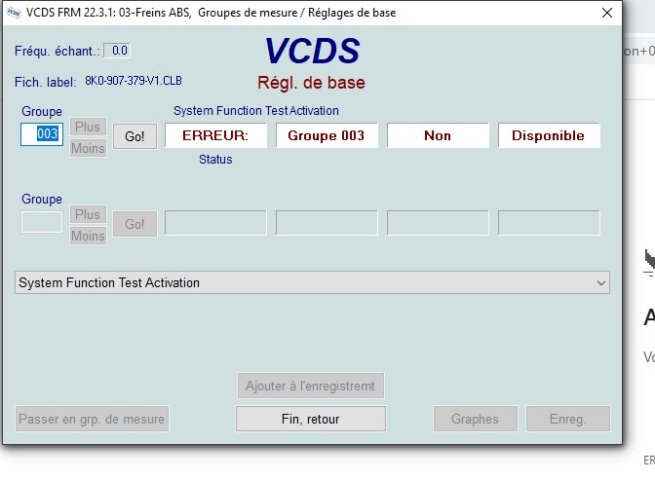Click the Fréqu. échant. value 0.0
This screenshot has width=655, height=480.
117,51
